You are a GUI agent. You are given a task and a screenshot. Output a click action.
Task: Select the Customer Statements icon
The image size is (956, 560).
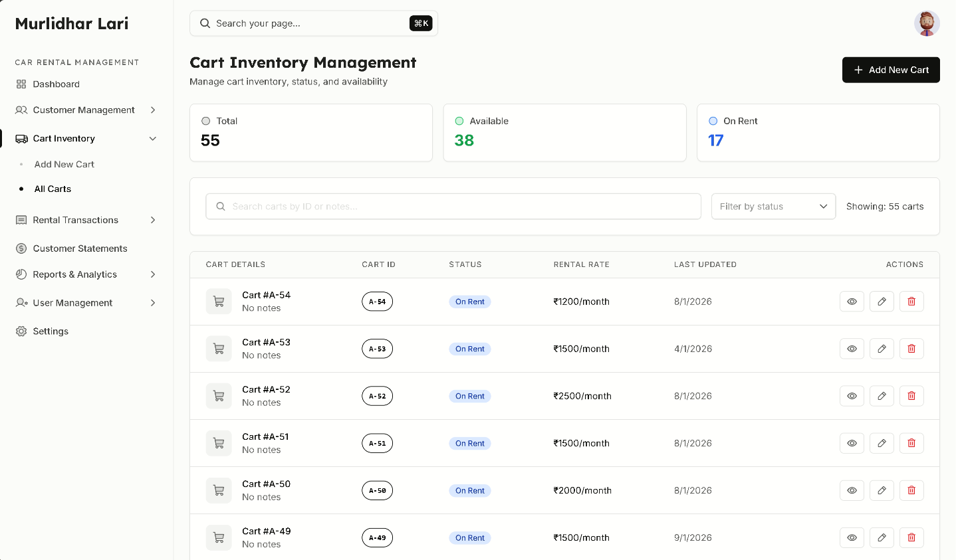click(21, 248)
